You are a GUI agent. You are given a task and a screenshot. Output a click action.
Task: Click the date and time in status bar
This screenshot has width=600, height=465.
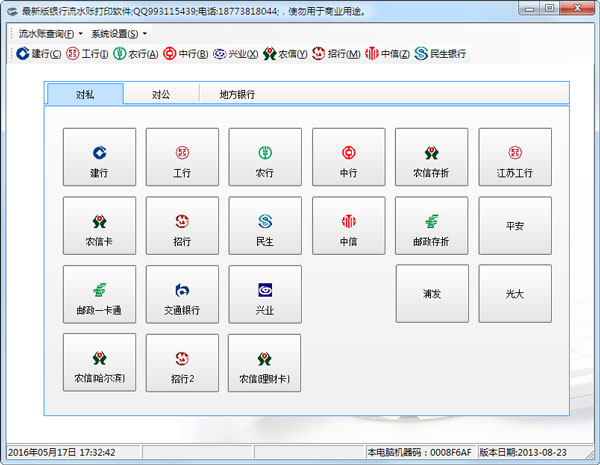(62, 452)
